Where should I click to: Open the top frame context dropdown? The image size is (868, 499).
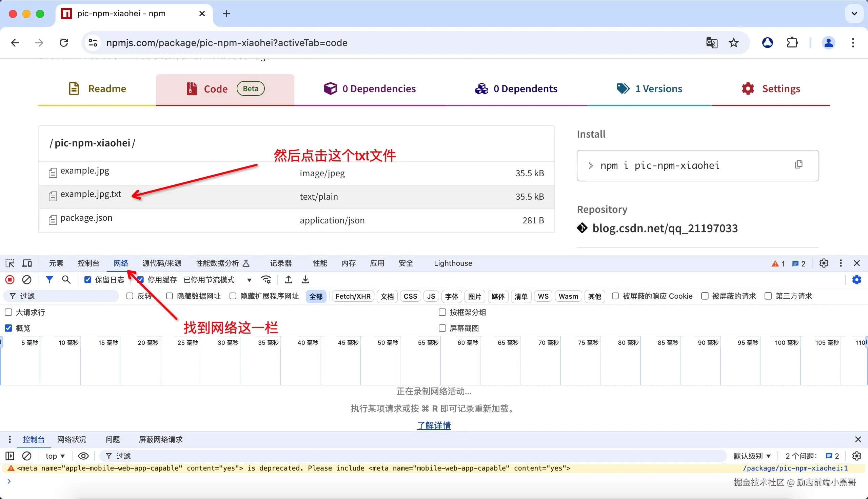point(55,456)
